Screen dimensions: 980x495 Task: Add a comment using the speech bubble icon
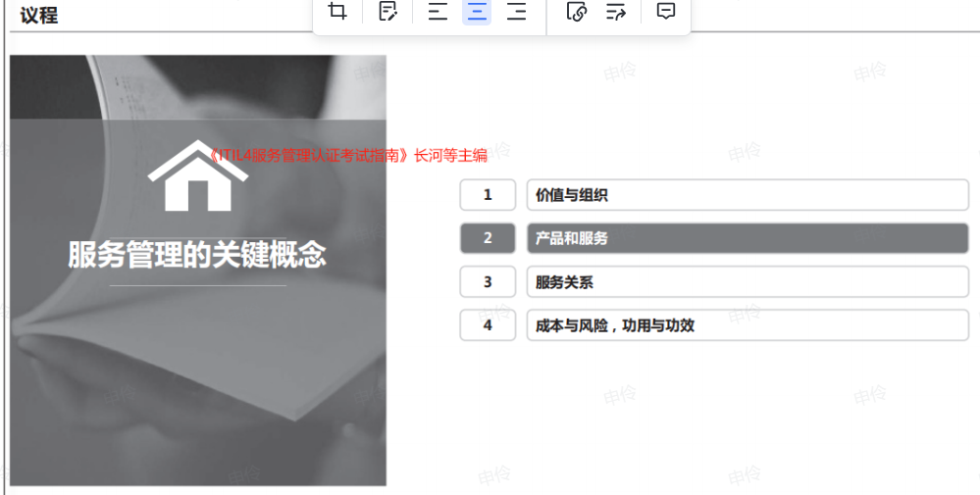pos(666,11)
